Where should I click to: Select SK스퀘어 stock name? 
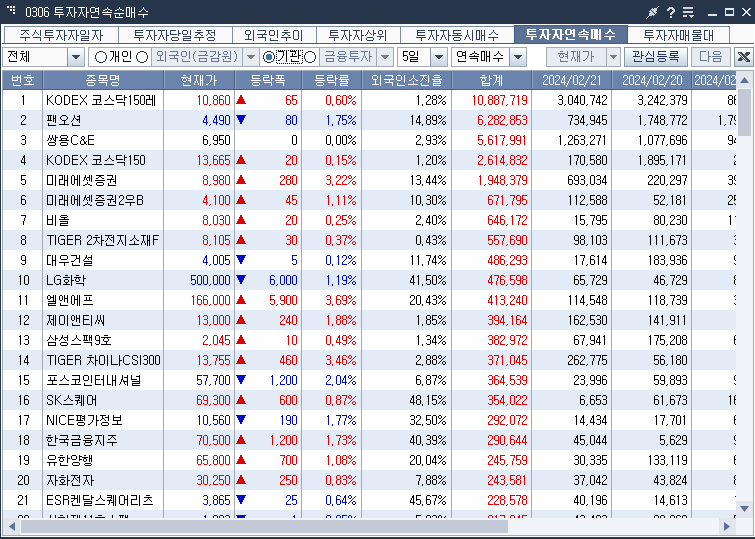click(71, 400)
